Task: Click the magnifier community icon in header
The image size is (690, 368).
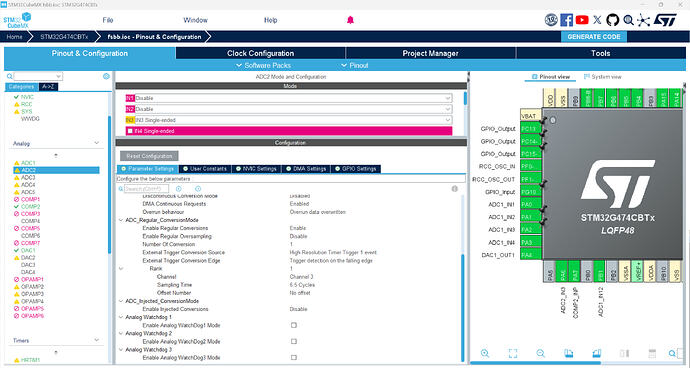Action: tap(628, 20)
